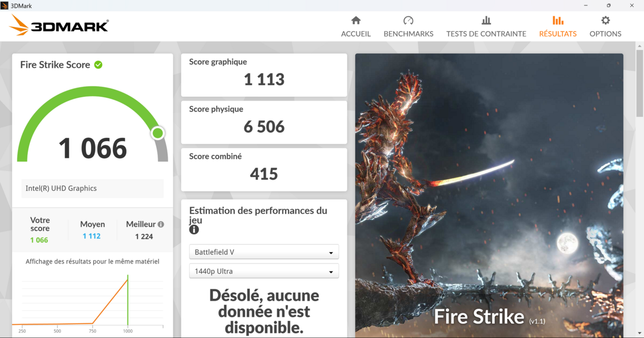This screenshot has width=644, height=338.
Task: Click the info icon under game performance estimate
Action: (x=194, y=230)
